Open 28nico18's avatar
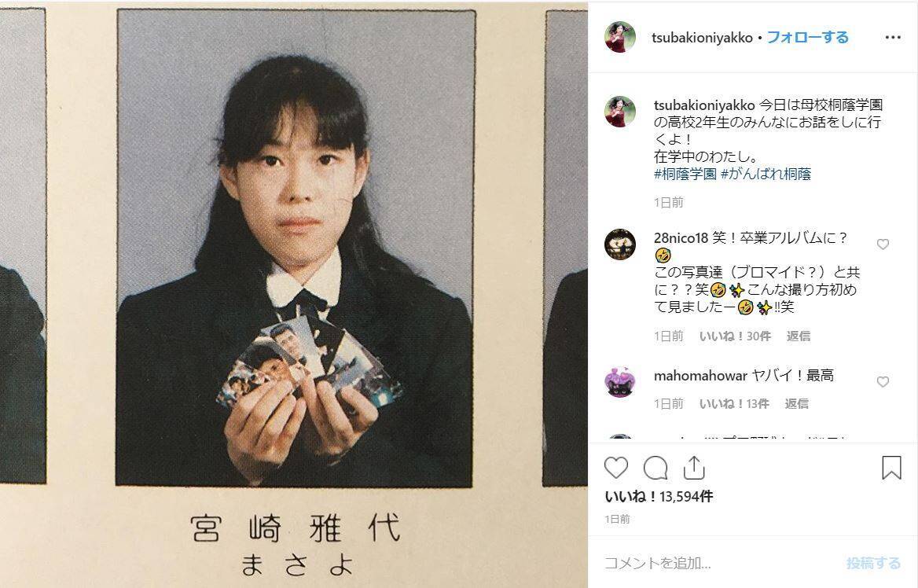This screenshot has width=918, height=588. point(620,244)
